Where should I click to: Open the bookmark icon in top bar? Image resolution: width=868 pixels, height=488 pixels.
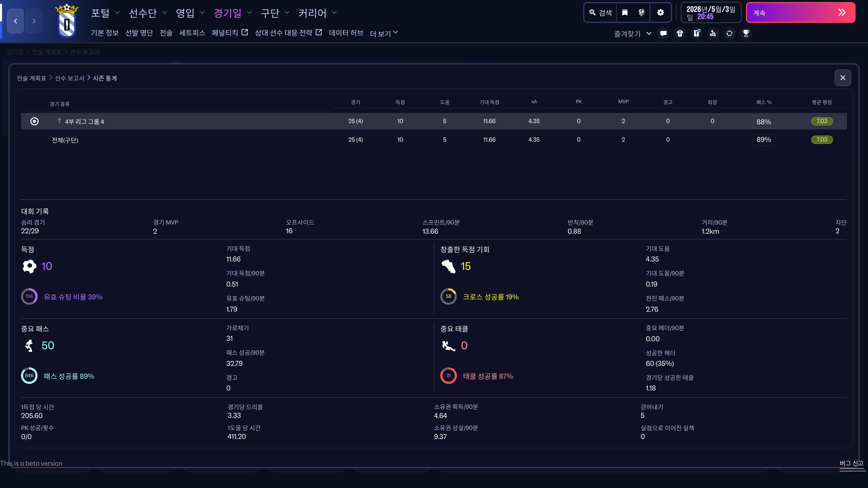tap(625, 13)
